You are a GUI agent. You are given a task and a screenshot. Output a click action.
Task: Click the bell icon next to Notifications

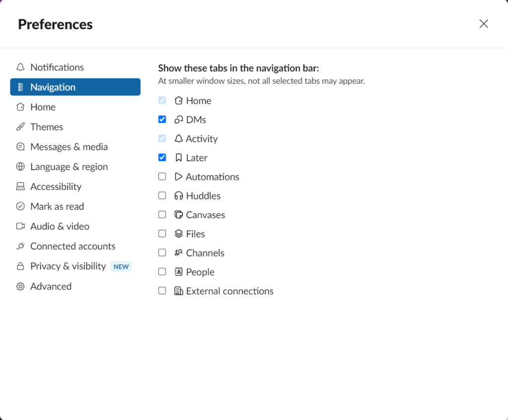click(20, 67)
